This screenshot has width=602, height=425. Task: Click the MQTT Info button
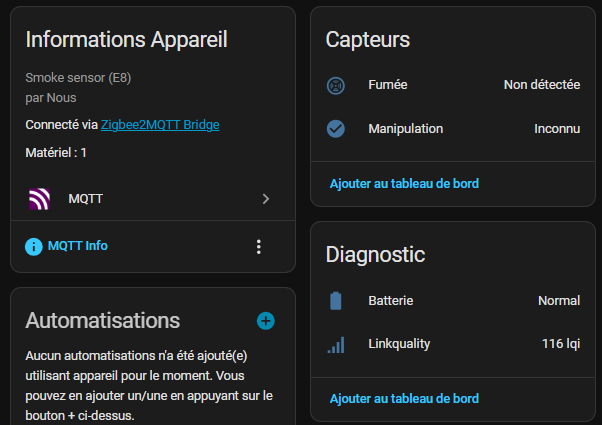pos(77,246)
